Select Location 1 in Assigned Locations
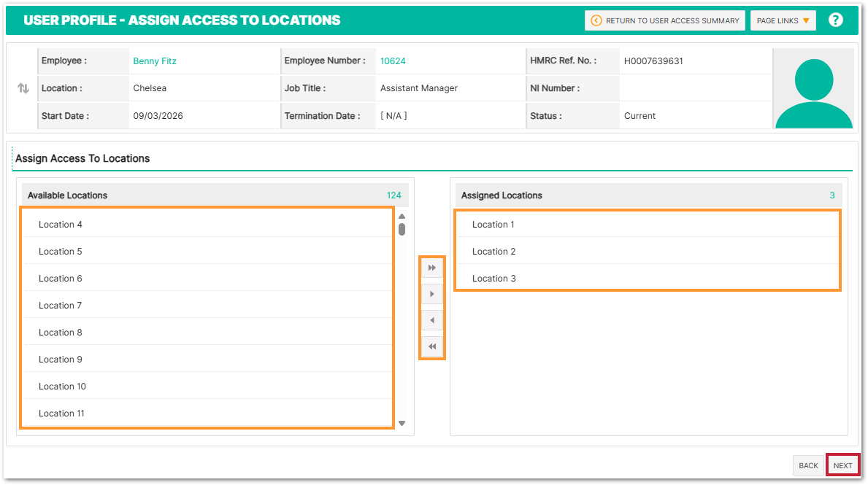Viewport: 868px width, 485px height. pyautogui.click(x=493, y=225)
